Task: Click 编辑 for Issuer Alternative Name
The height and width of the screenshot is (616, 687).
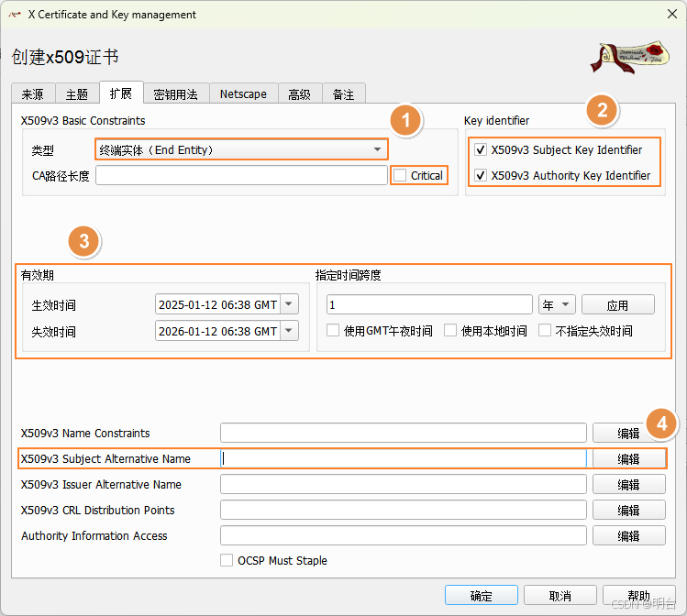Action: pos(628,485)
